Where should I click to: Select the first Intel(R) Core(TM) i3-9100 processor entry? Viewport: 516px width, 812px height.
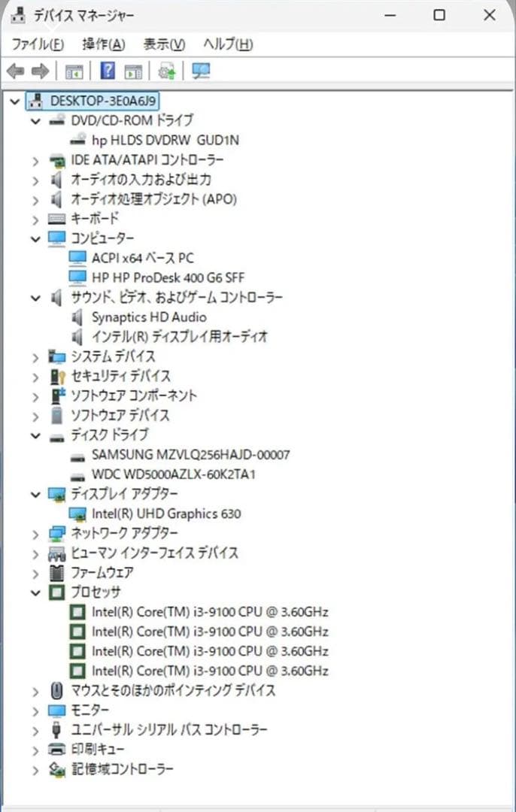tap(210, 612)
